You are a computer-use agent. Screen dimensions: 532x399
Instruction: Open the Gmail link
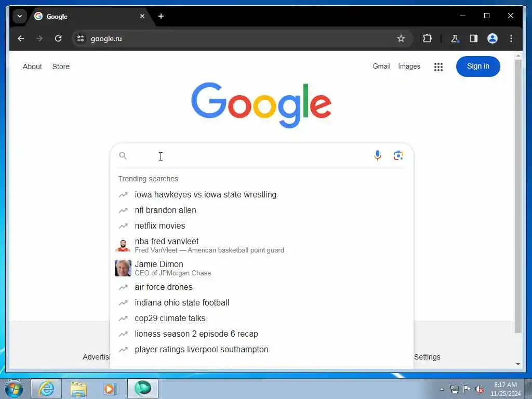[381, 66]
